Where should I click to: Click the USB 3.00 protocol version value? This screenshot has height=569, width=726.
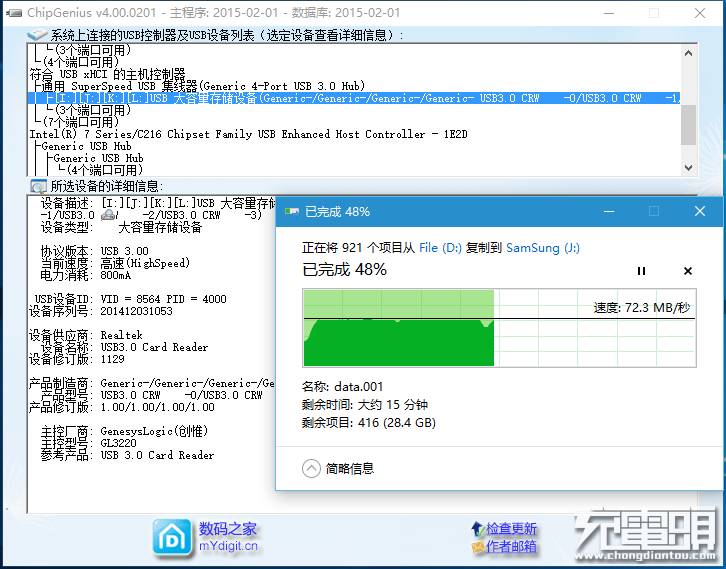(125, 251)
